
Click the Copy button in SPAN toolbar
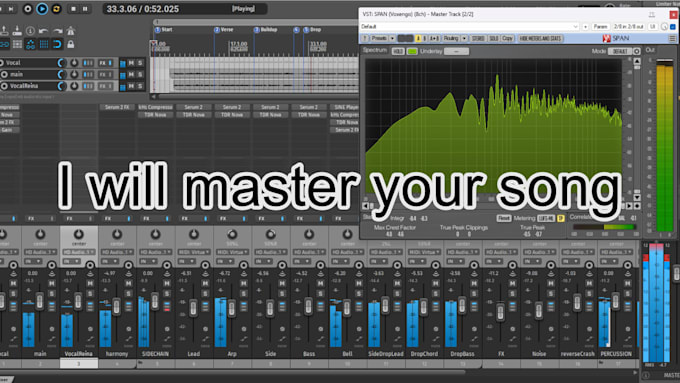[x=507, y=39]
